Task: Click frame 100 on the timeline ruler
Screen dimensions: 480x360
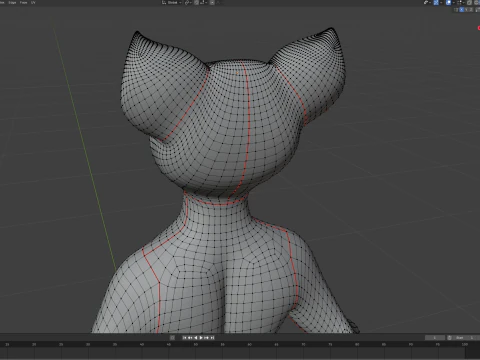Action: (465, 344)
